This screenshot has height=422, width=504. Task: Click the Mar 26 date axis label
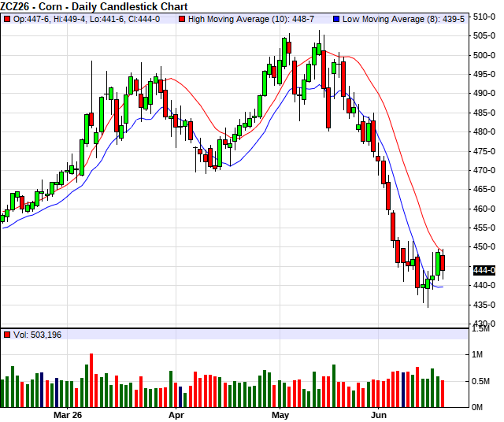(x=68, y=415)
